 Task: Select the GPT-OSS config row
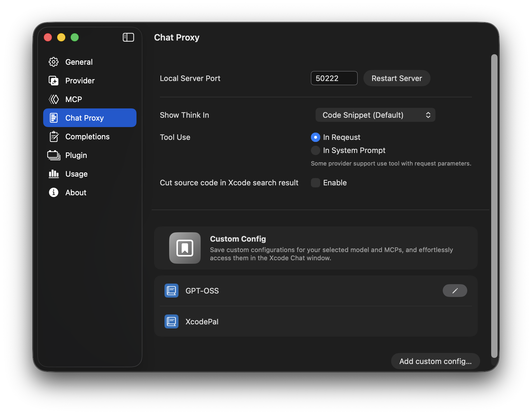pyautogui.click(x=316, y=291)
